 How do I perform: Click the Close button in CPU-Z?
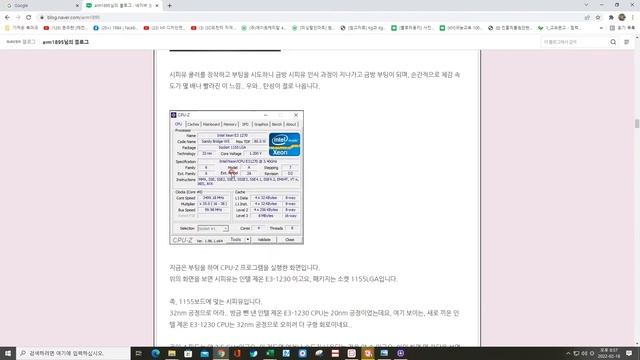coord(289,240)
